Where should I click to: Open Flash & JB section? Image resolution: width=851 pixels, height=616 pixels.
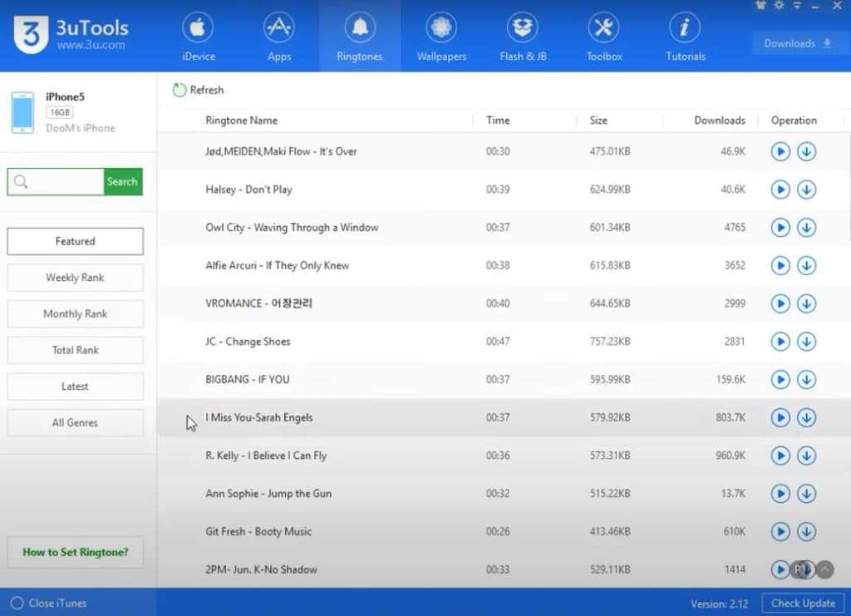click(523, 37)
